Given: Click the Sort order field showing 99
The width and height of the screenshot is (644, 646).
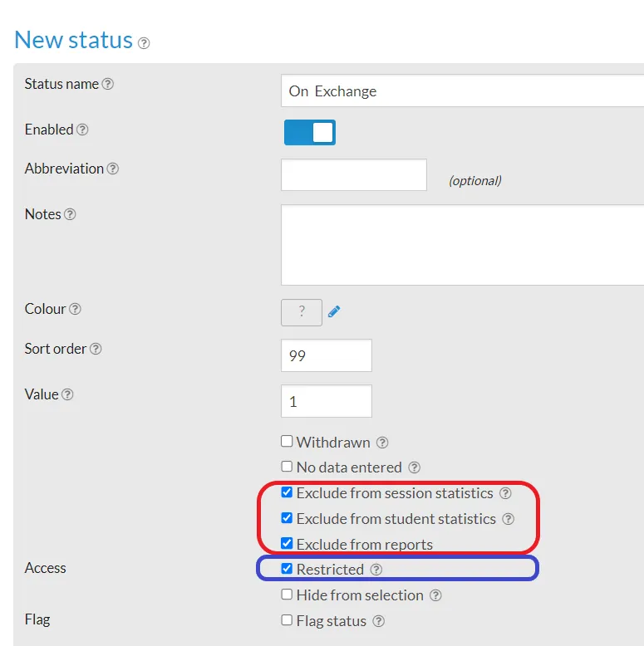Looking at the screenshot, I should (x=326, y=355).
